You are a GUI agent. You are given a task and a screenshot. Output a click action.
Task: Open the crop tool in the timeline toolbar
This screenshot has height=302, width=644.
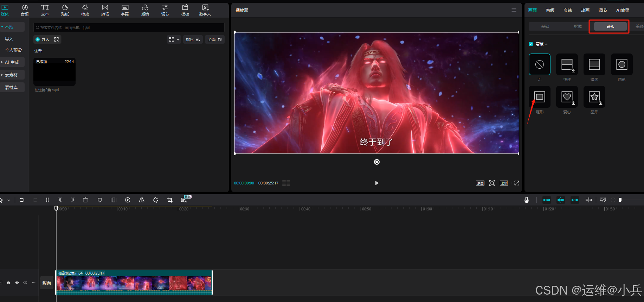(170, 200)
